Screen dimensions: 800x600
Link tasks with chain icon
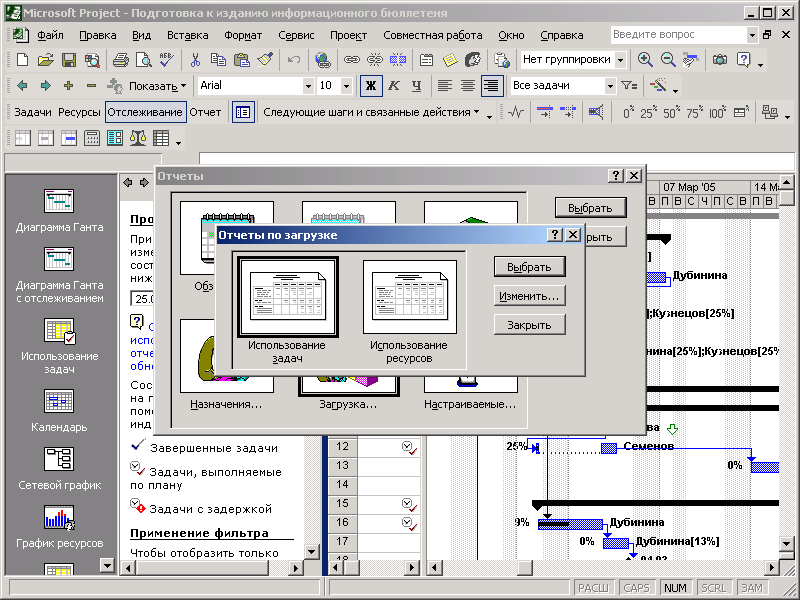351,60
